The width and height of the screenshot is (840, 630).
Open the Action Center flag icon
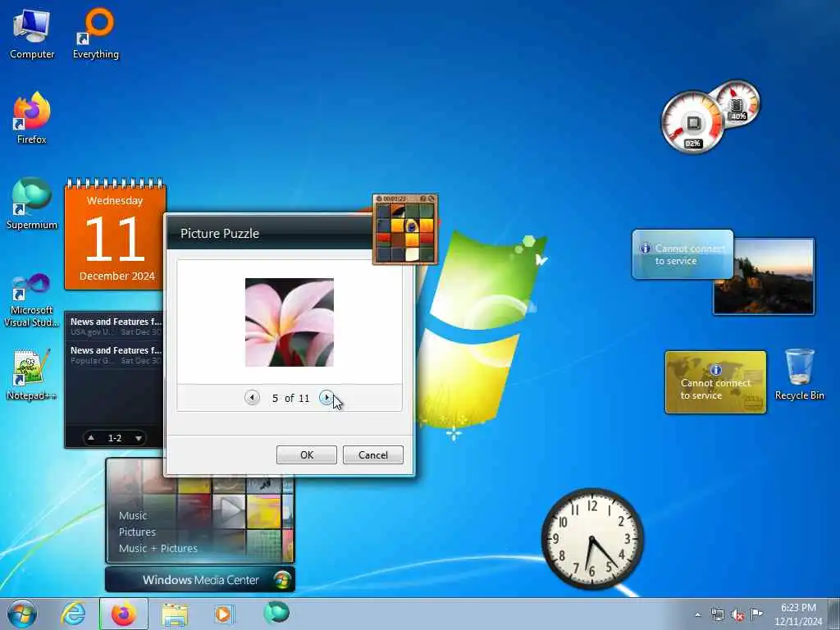click(x=756, y=614)
